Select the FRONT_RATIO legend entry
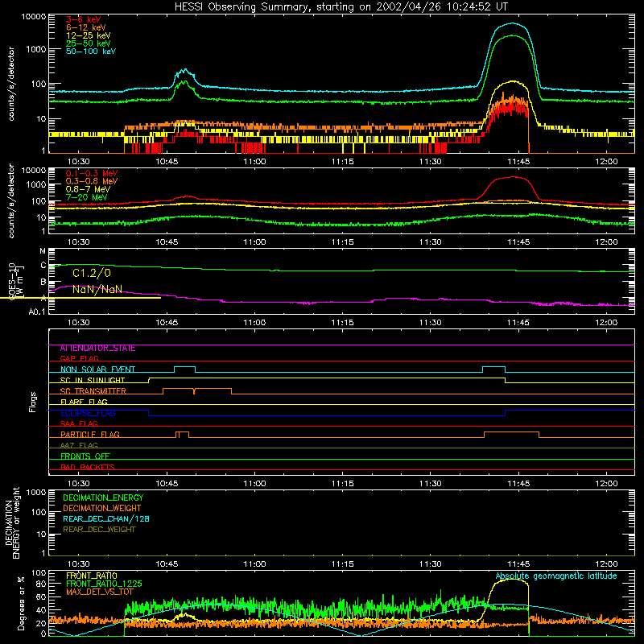 [92, 576]
